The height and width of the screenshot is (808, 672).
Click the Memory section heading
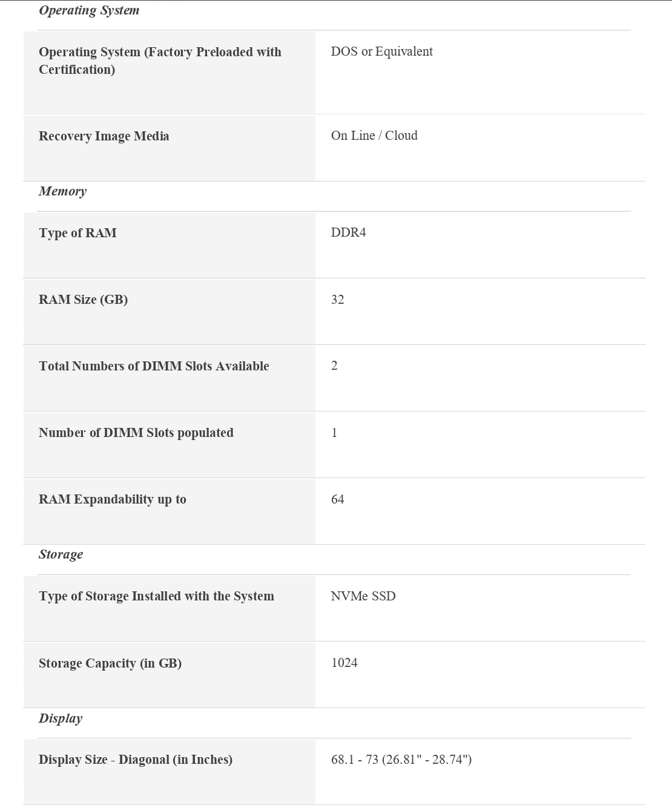click(63, 191)
